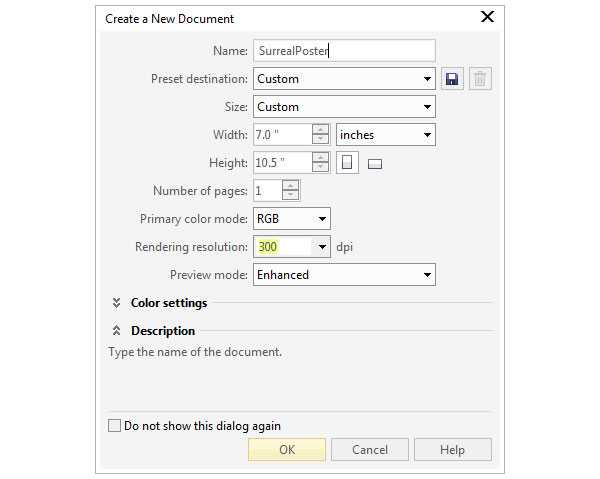
Task: Click the delete preset trash icon
Action: pyautogui.click(x=480, y=79)
